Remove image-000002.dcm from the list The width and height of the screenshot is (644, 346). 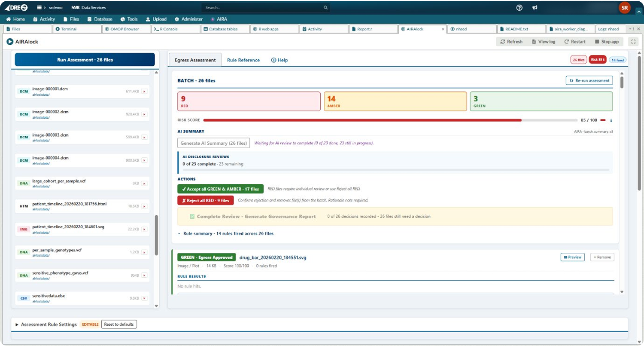tap(144, 114)
